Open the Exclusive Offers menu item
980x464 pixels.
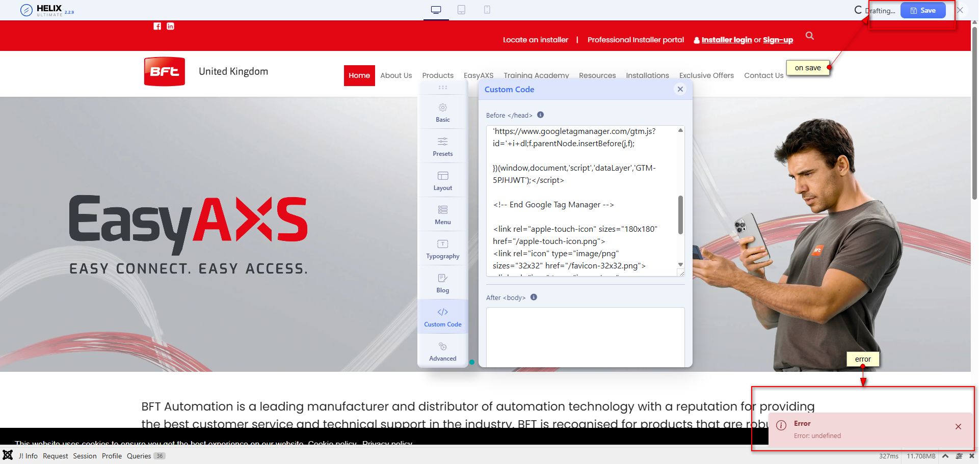[x=706, y=75]
